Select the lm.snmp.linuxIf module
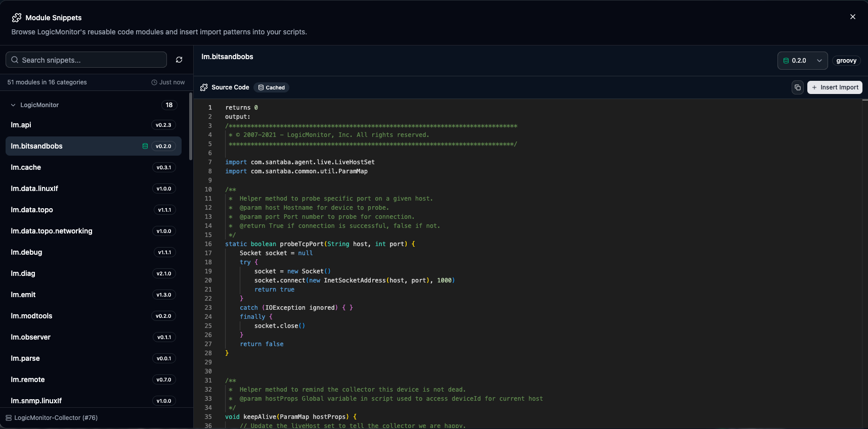This screenshot has width=868, height=429. pos(94,401)
